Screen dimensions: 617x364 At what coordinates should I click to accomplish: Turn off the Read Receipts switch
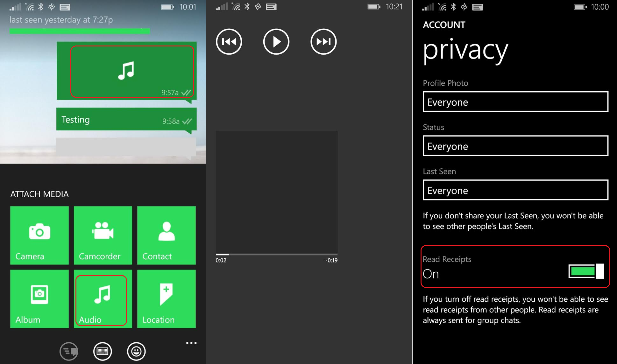tap(586, 271)
